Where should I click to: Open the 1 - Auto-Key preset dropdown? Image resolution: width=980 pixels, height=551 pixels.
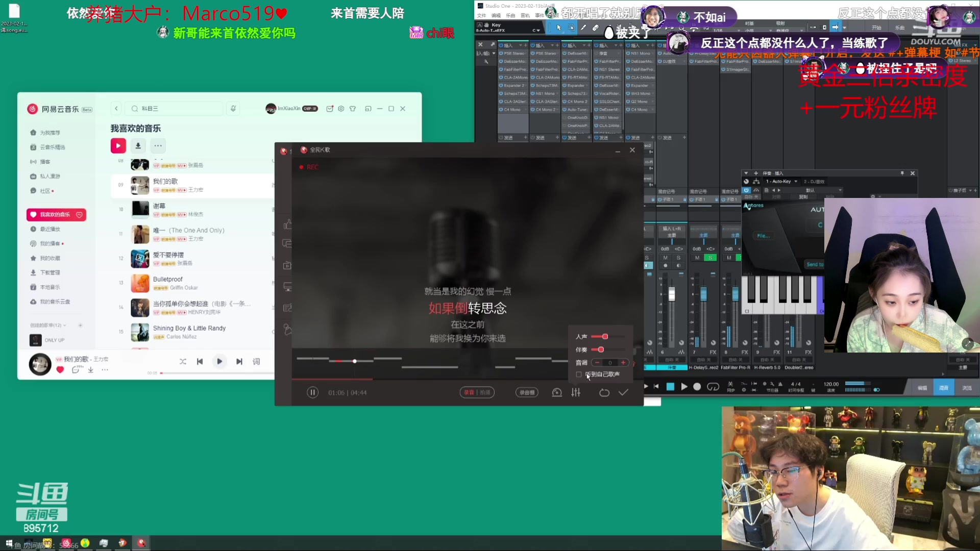pyautogui.click(x=796, y=182)
